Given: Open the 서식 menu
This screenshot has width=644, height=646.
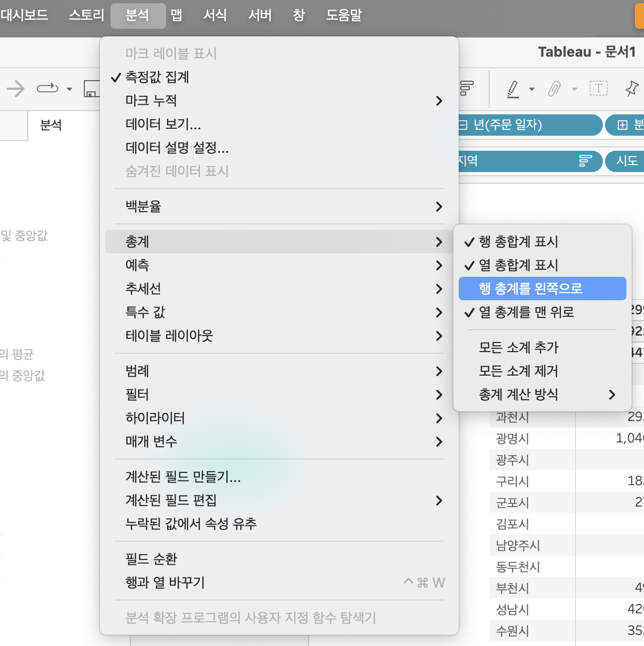Looking at the screenshot, I should pos(215,15).
